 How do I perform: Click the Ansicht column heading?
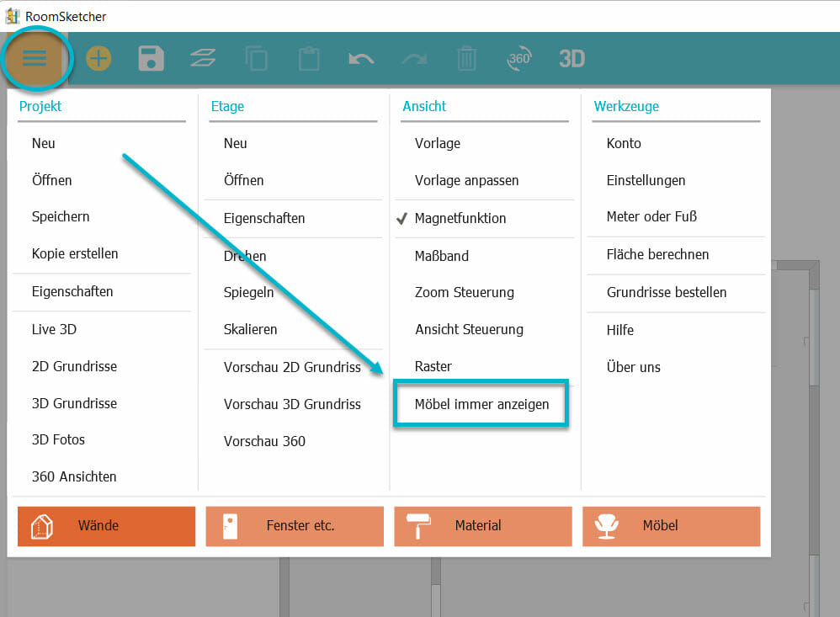pyautogui.click(x=423, y=106)
